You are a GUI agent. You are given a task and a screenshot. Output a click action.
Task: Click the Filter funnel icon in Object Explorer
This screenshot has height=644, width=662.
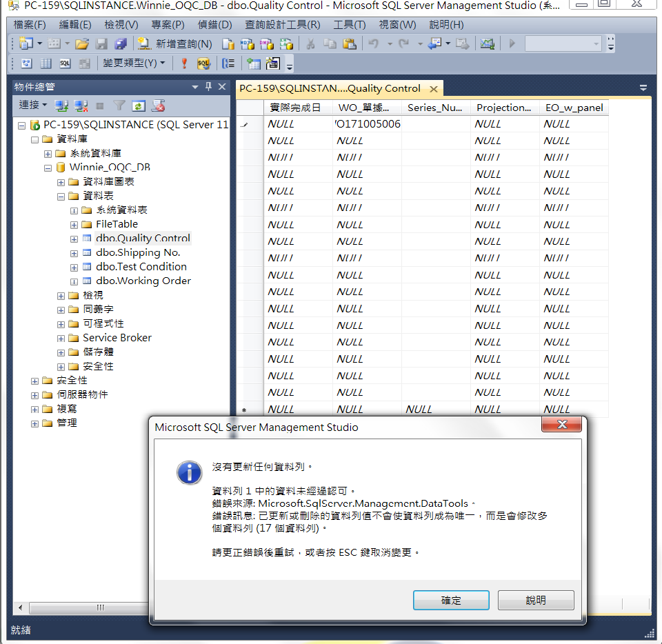point(119,105)
